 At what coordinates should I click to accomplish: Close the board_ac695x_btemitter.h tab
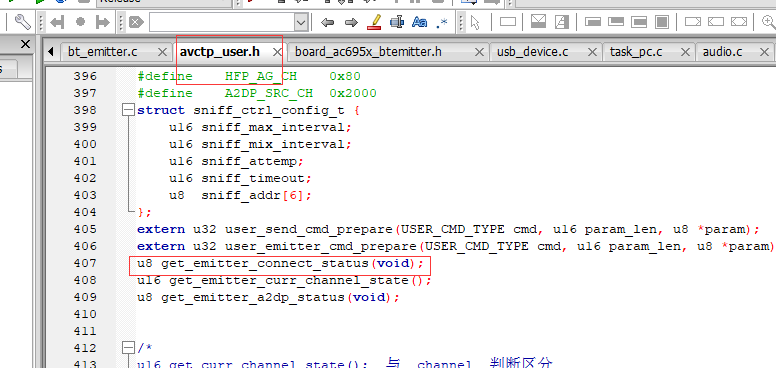pyautogui.click(x=479, y=52)
